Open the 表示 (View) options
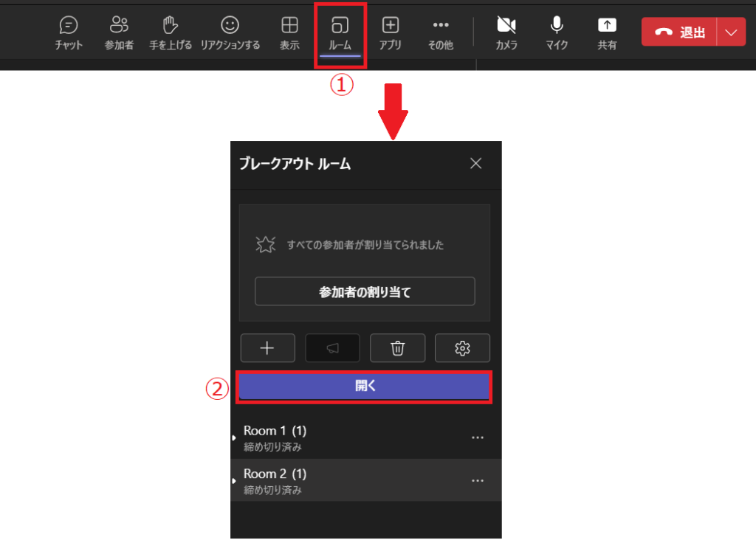756x540 pixels. (289, 33)
